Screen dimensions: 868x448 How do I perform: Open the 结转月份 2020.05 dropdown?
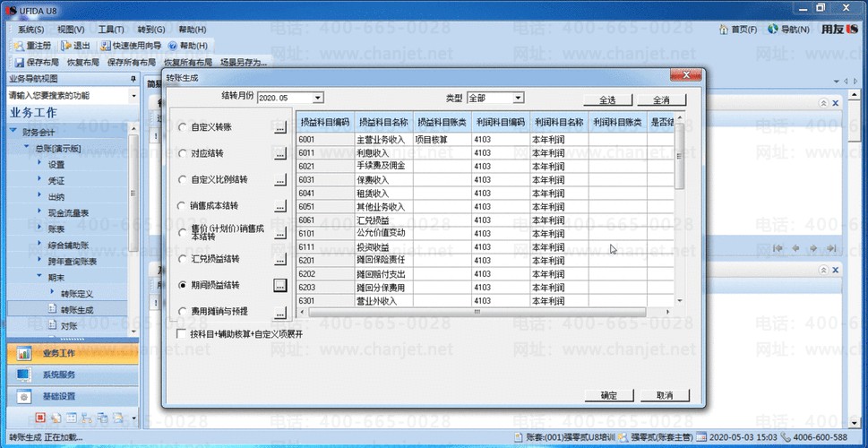pyautogui.click(x=318, y=98)
